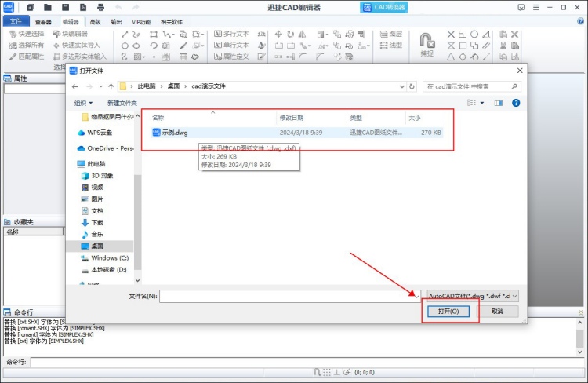Switch to the 查看器 tab

pos(43,22)
